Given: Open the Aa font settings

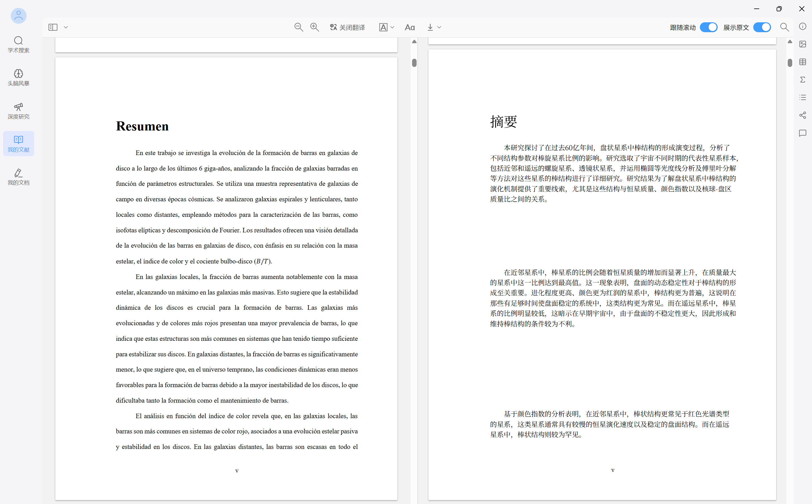Looking at the screenshot, I should click(410, 27).
